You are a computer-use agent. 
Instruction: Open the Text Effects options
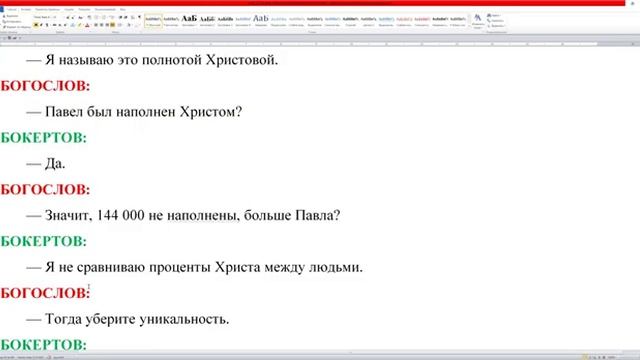(x=72, y=25)
